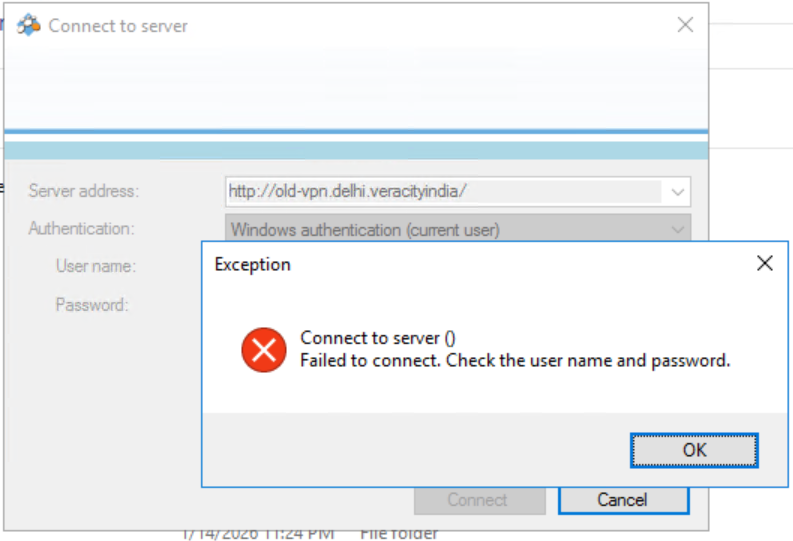The height and width of the screenshot is (541, 793).
Task: Select the 11:24 PM file folder row
Action: coord(310,534)
